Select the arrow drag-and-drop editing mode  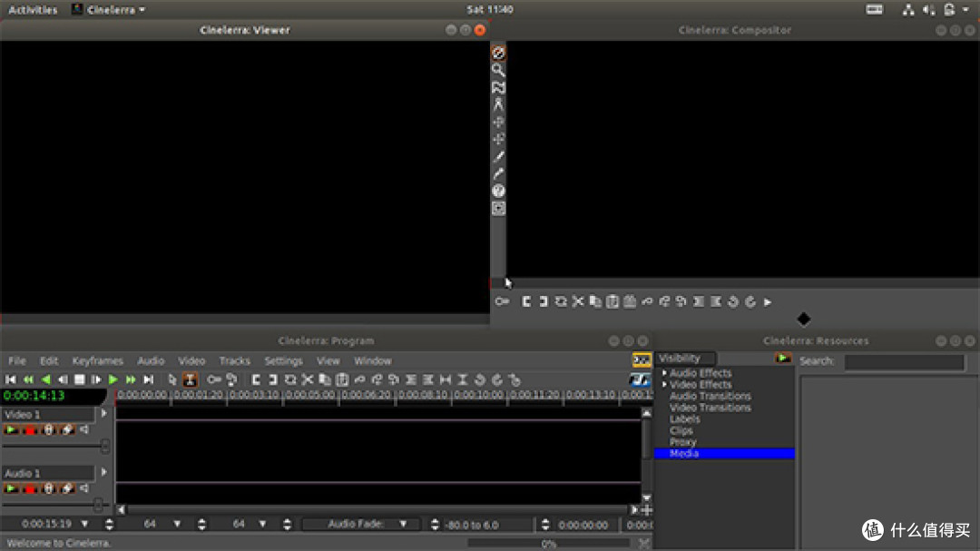pos(172,379)
